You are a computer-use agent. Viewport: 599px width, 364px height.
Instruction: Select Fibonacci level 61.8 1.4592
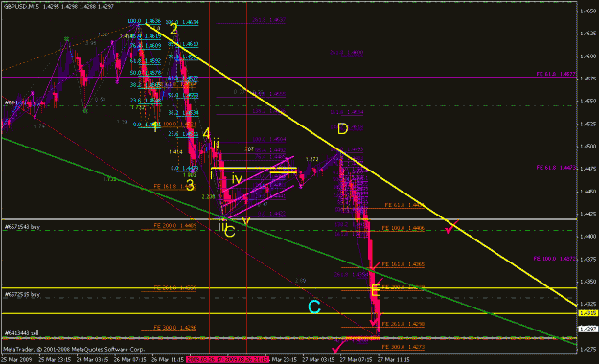click(146, 61)
